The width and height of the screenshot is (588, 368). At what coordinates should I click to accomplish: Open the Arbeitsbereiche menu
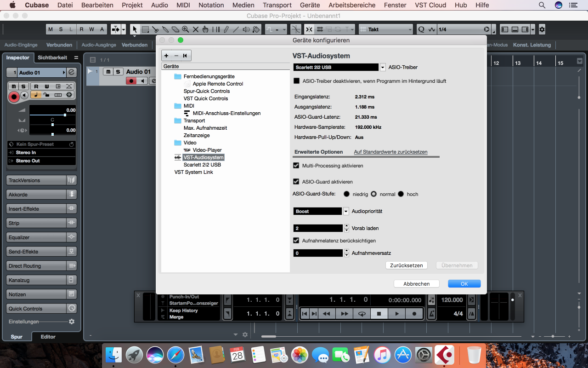point(352,5)
